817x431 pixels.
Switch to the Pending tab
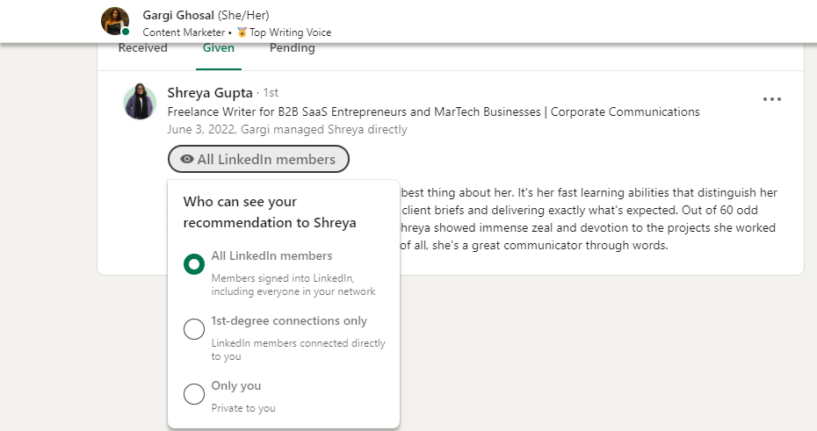[x=292, y=48]
